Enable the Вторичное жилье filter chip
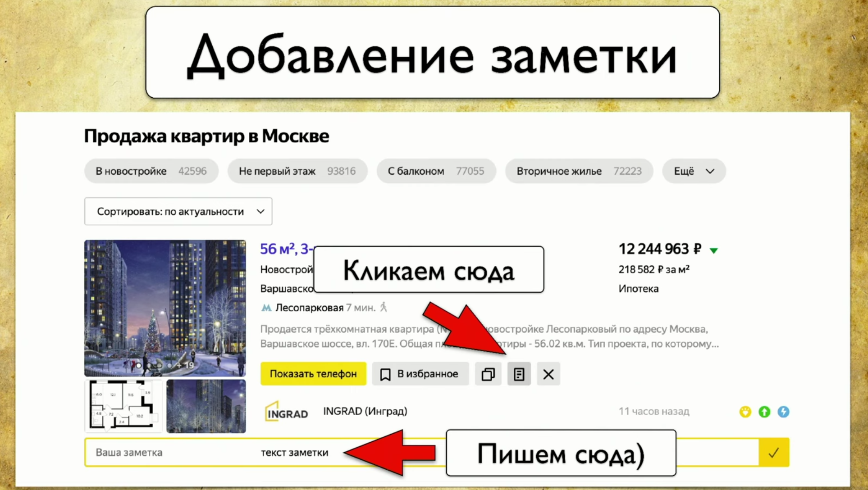Viewport: 868px width, 490px height. pos(579,171)
